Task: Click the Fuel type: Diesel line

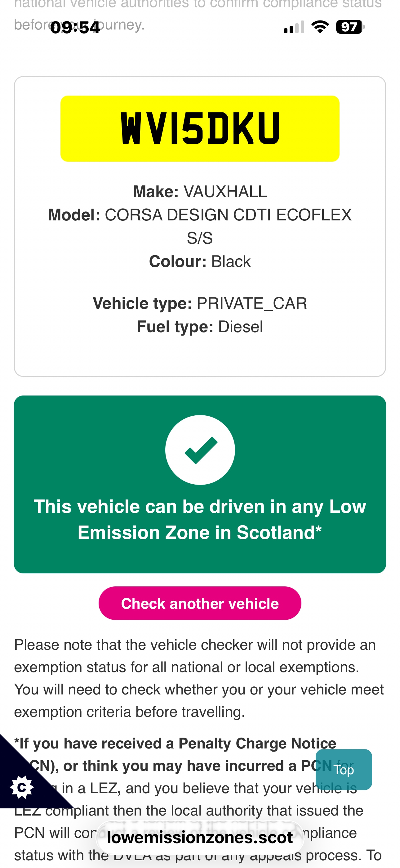Action: (200, 327)
